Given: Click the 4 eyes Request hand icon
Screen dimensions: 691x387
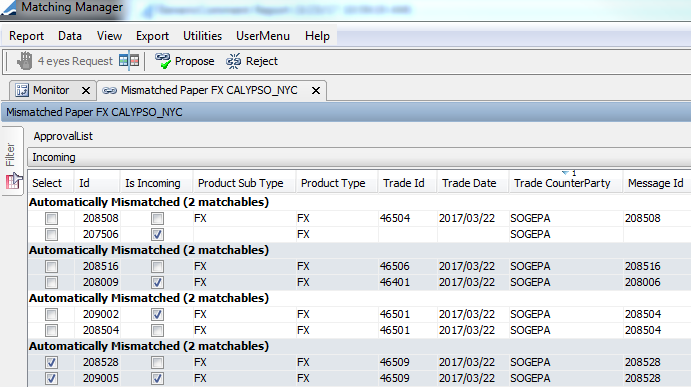Looking at the screenshot, I should (x=25, y=61).
